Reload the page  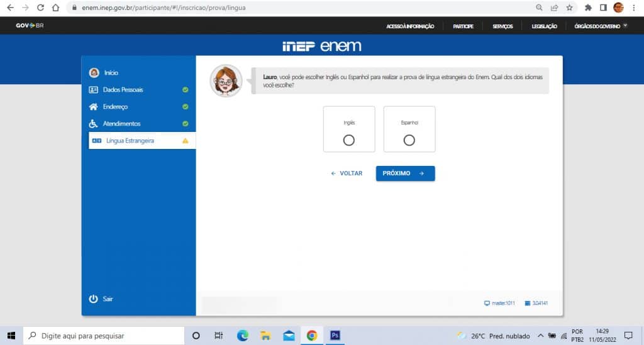pos(40,8)
